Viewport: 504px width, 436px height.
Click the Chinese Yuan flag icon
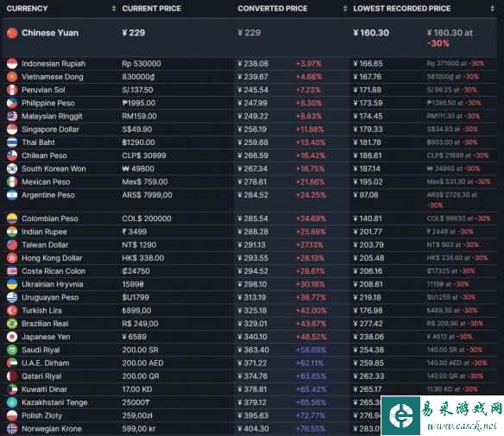click(x=12, y=33)
